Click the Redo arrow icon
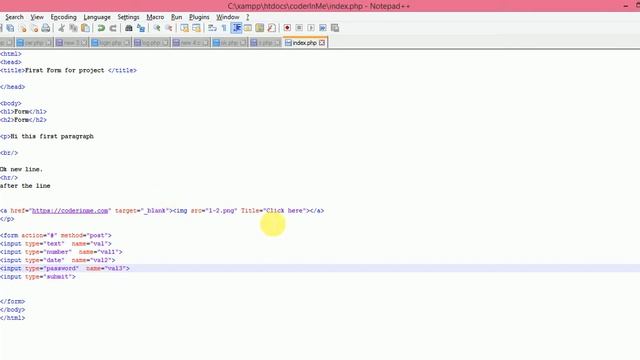 click(x=113, y=28)
